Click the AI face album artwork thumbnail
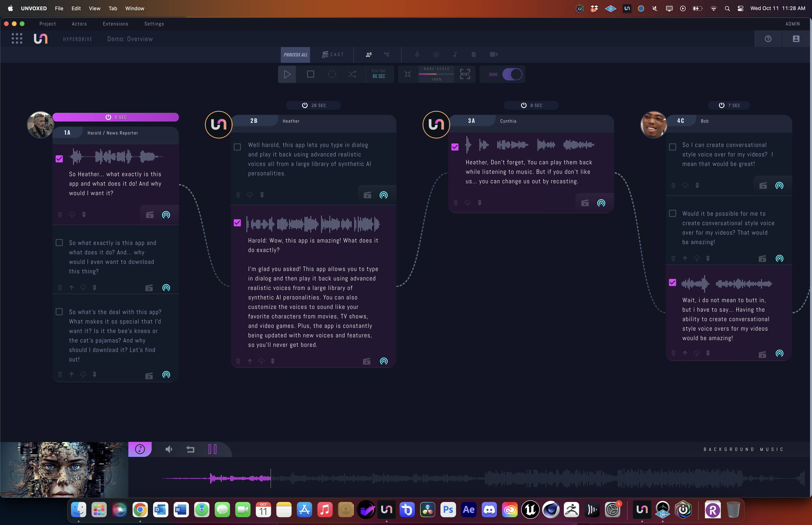Viewport: 812px width, 525px height. [64, 470]
